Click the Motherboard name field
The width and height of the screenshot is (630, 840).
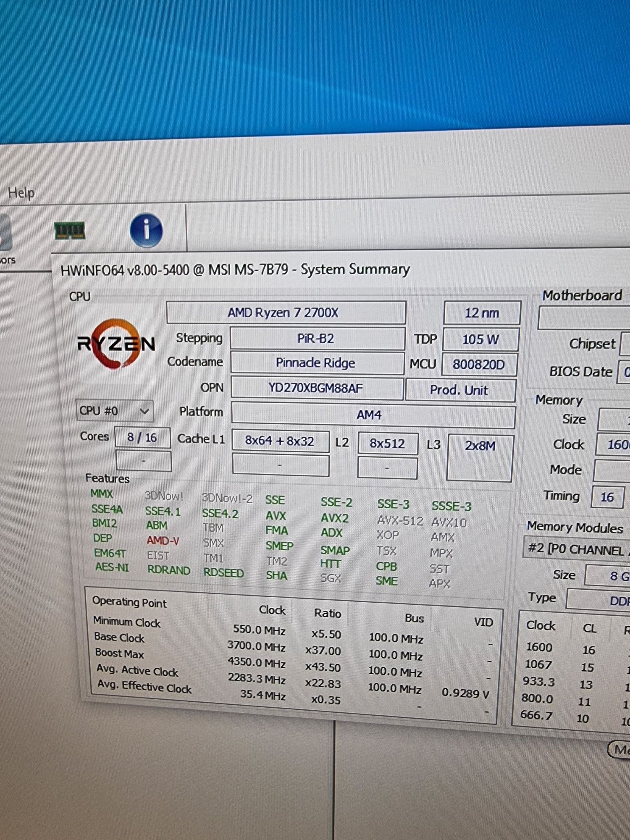584,318
